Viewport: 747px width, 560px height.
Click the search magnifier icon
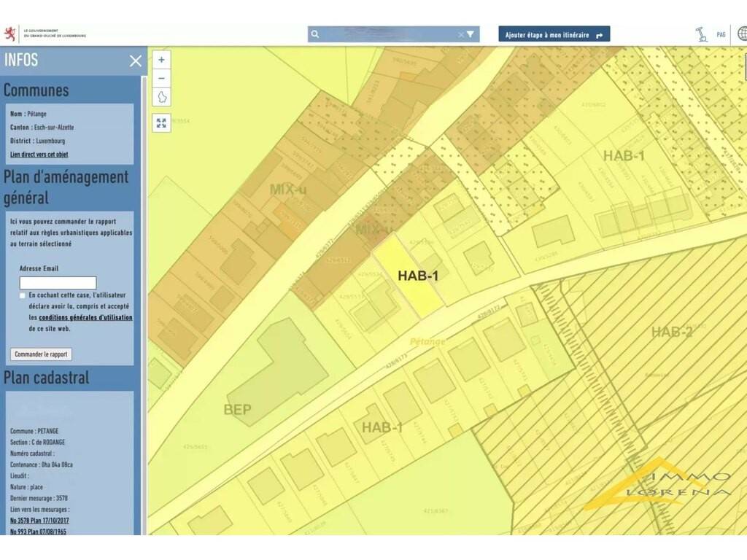pos(314,34)
